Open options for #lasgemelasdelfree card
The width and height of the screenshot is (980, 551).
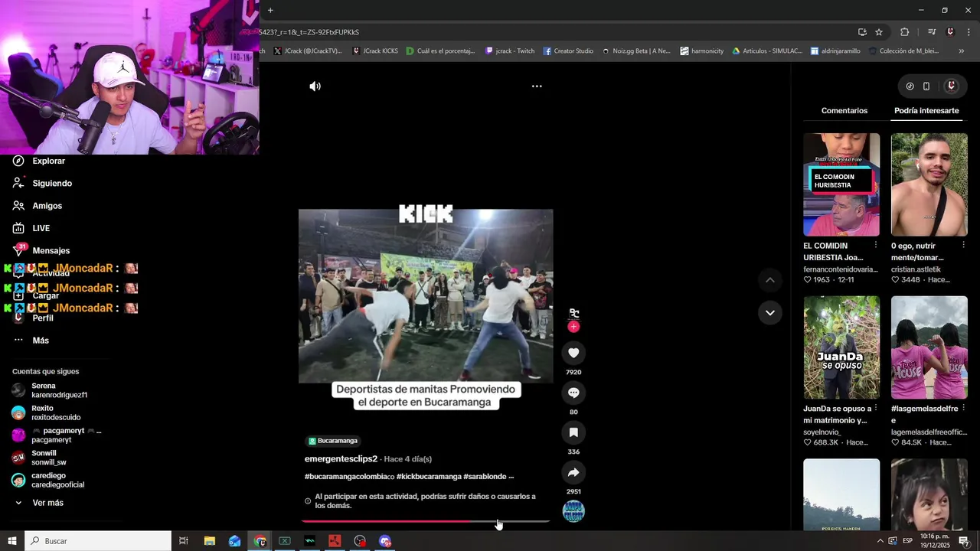(x=963, y=409)
